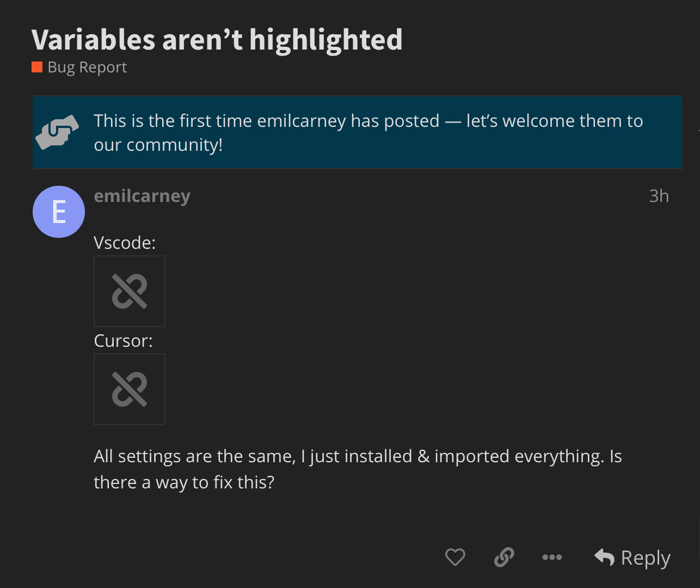Select the topic title Variables aren't highlighted
This screenshot has width=700, height=588.
click(217, 39)
